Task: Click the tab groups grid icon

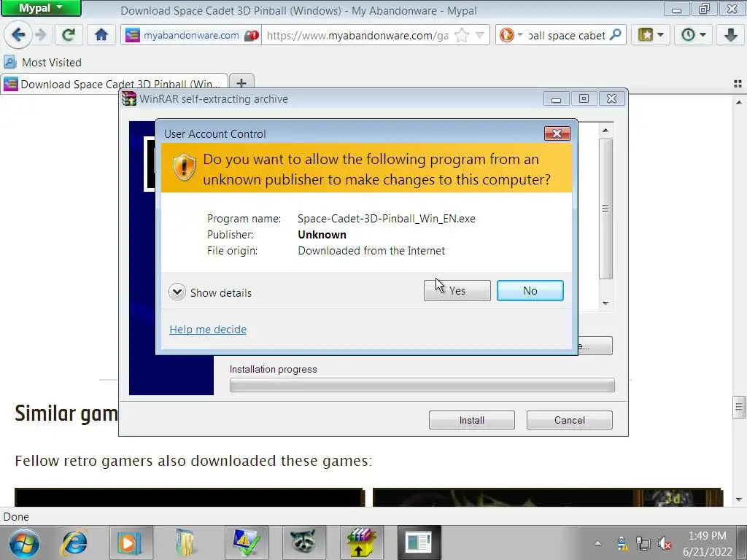Action: 738,84
